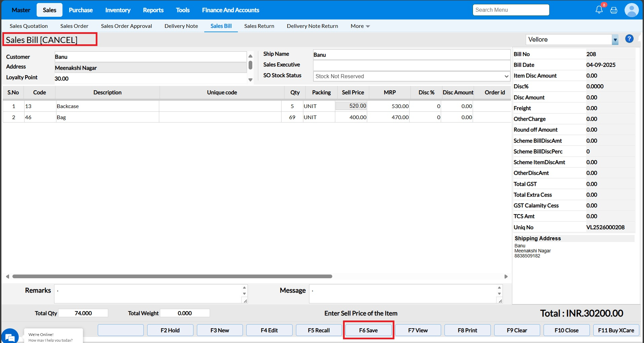Click the grid's left scroll arrow

[7, 277]
